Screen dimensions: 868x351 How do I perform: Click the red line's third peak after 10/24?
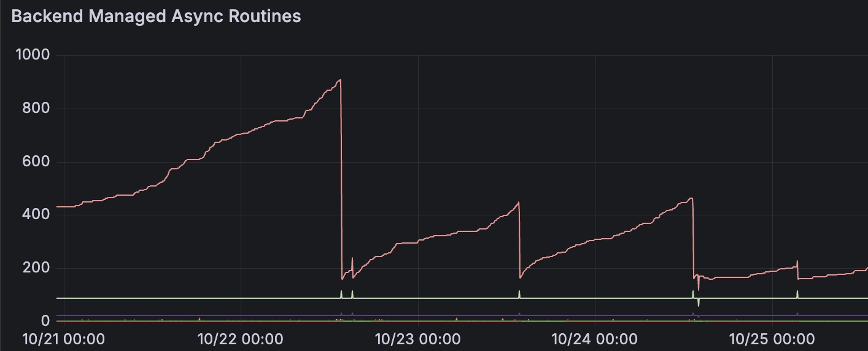691,198
